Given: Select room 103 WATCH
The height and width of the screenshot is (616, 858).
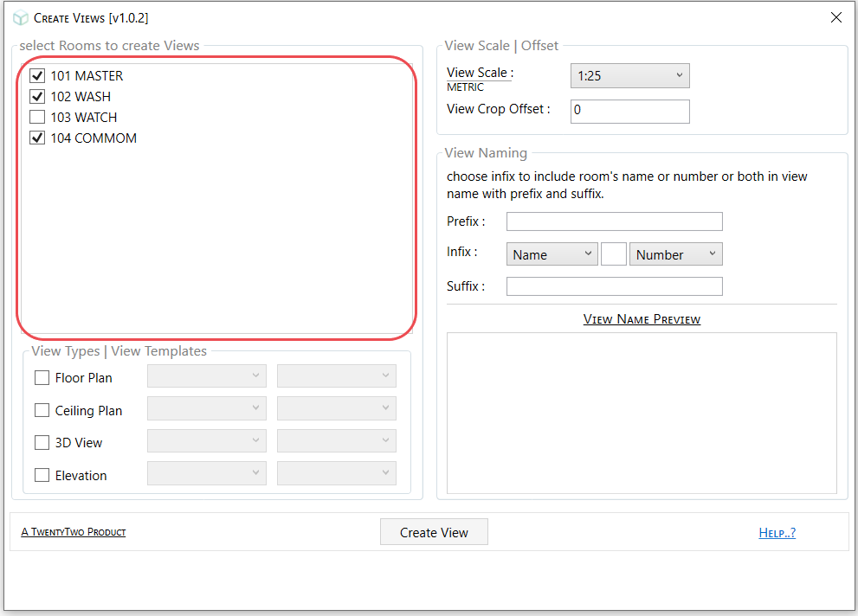Looking at the screenshot, I should pyautogui.click(x=36, y=117).
